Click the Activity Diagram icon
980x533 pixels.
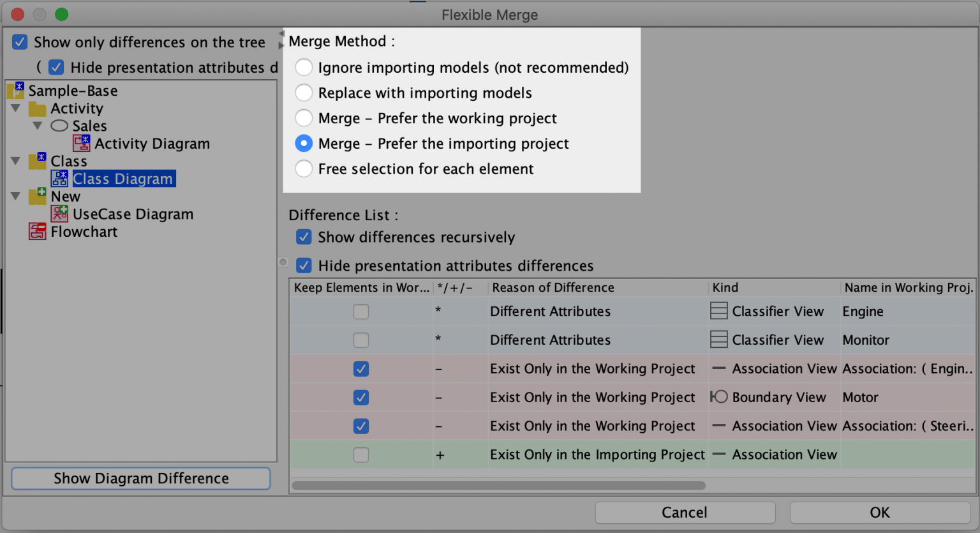(81, 143)
